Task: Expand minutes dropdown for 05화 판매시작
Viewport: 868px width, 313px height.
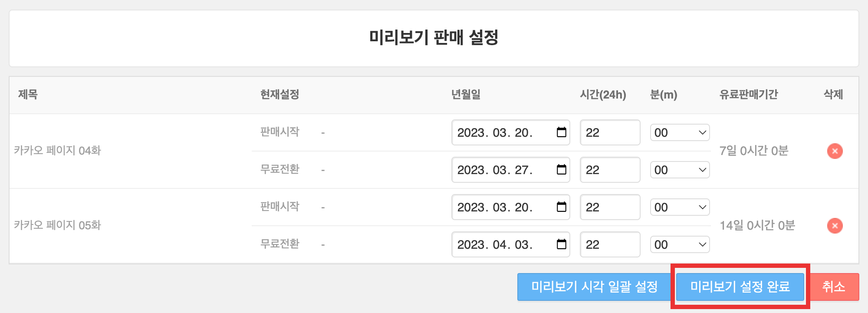Action: pyautogui.click(x=680, y=207)
